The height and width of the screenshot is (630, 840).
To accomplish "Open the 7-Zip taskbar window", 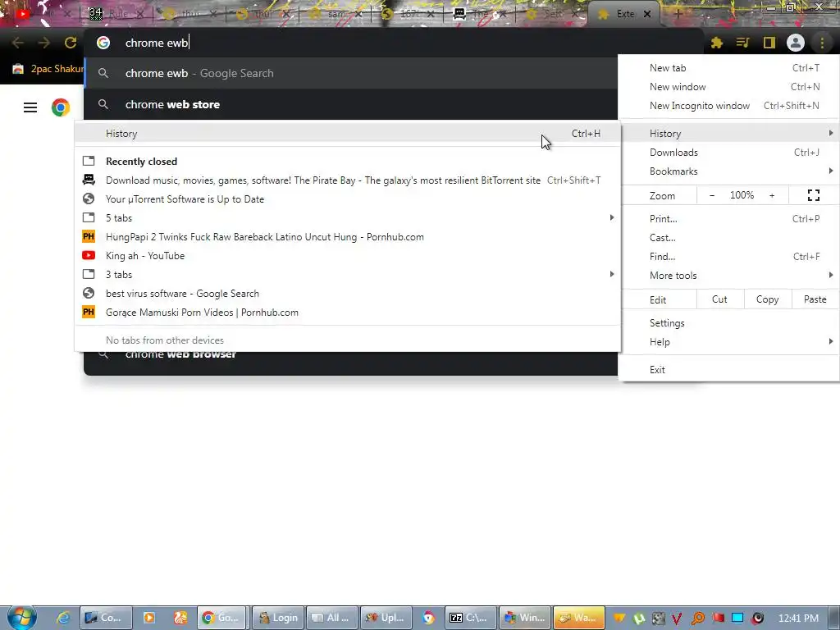I will tap(470, 618).
